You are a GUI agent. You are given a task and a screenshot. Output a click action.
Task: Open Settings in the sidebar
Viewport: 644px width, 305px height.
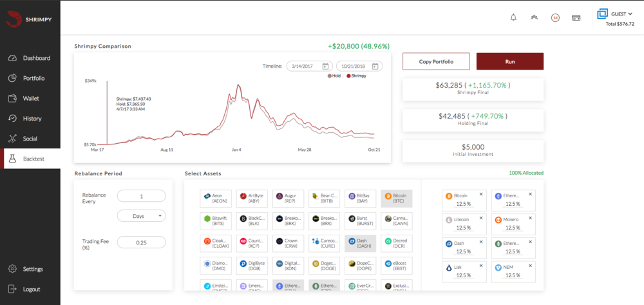tap(30, 270)
